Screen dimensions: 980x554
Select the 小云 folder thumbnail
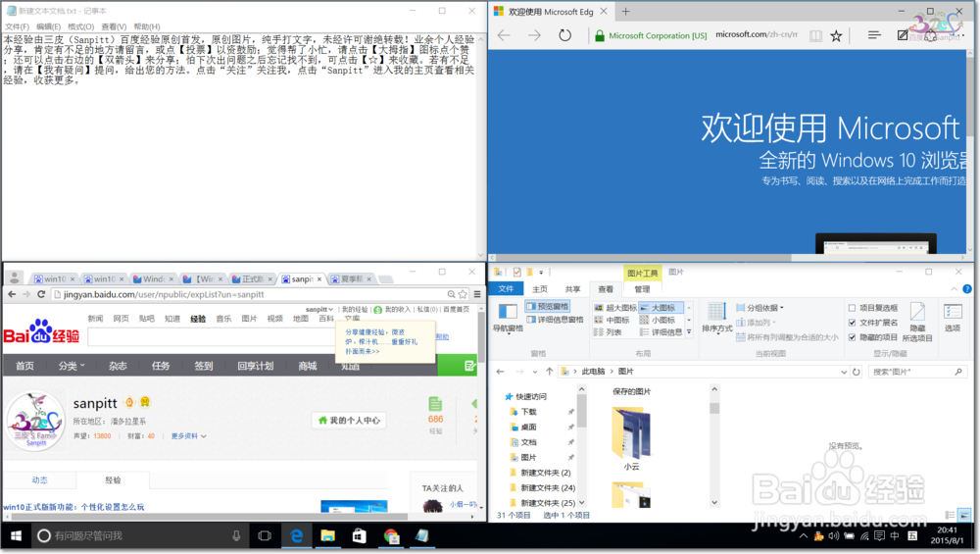[x=631, y=439]
